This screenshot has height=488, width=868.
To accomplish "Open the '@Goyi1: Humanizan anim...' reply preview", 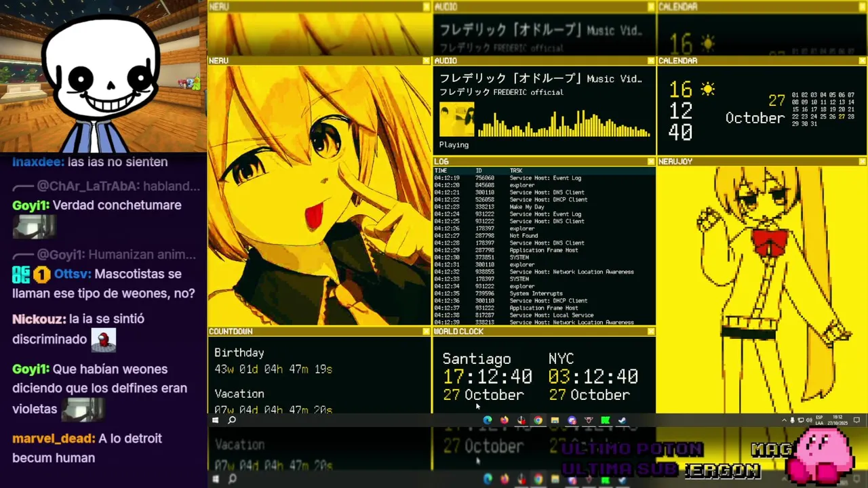I will pyautogui.click(x=104, y=255).
